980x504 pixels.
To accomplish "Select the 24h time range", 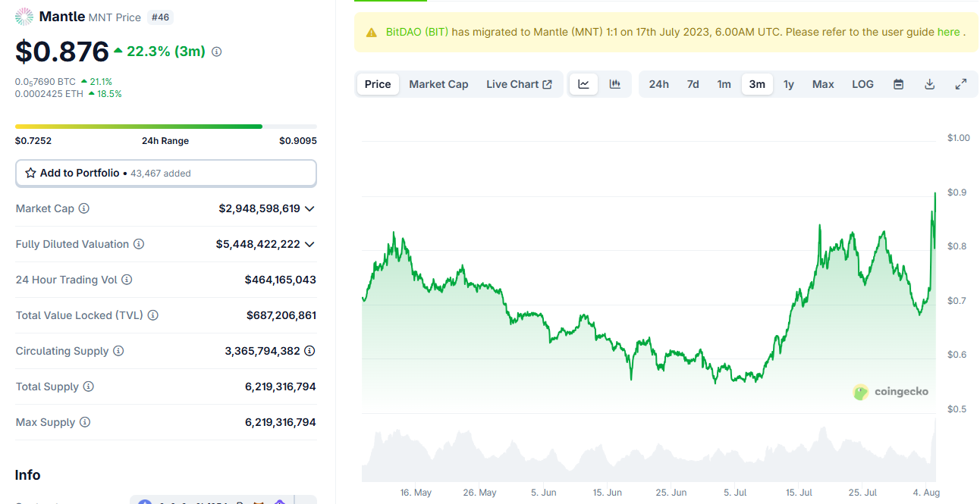I will tap(659, 84).
